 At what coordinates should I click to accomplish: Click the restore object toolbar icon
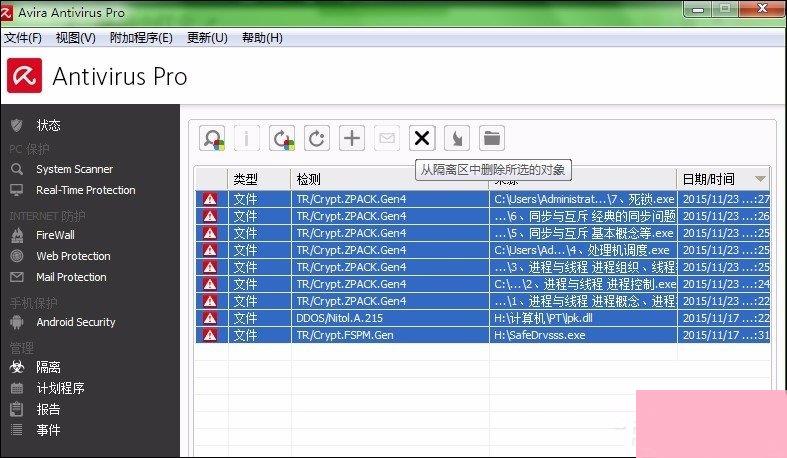point(282,138)
